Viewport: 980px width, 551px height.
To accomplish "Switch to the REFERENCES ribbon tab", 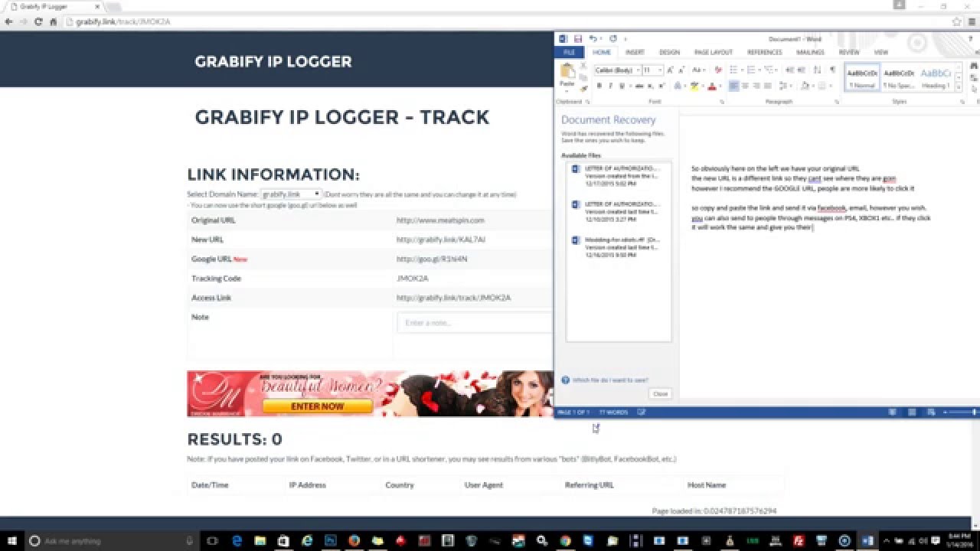I will tap(764, 52).
